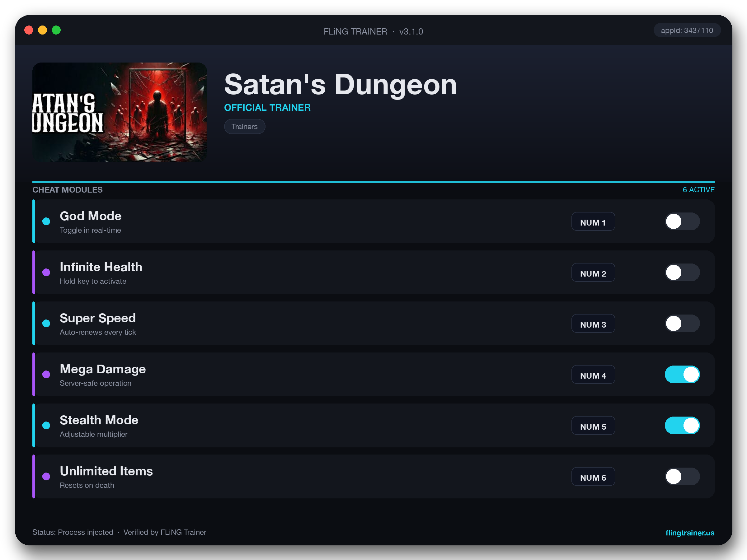This screenshot has height=560, width=747.
Task: Click 'Resets on death' description
Action: 87,485
